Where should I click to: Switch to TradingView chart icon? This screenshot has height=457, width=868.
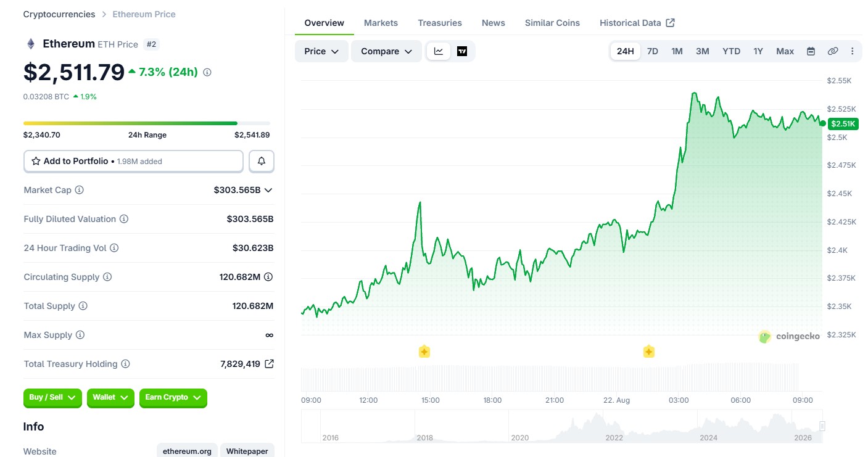pyautogui.click(x=462, y=51)
